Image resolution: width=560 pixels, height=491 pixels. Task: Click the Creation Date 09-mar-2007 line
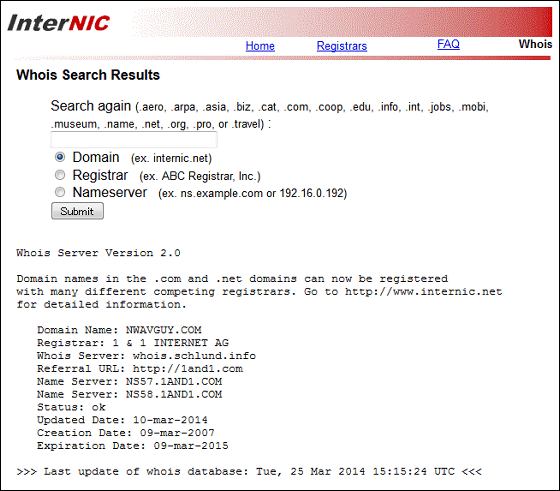(126, 433)
